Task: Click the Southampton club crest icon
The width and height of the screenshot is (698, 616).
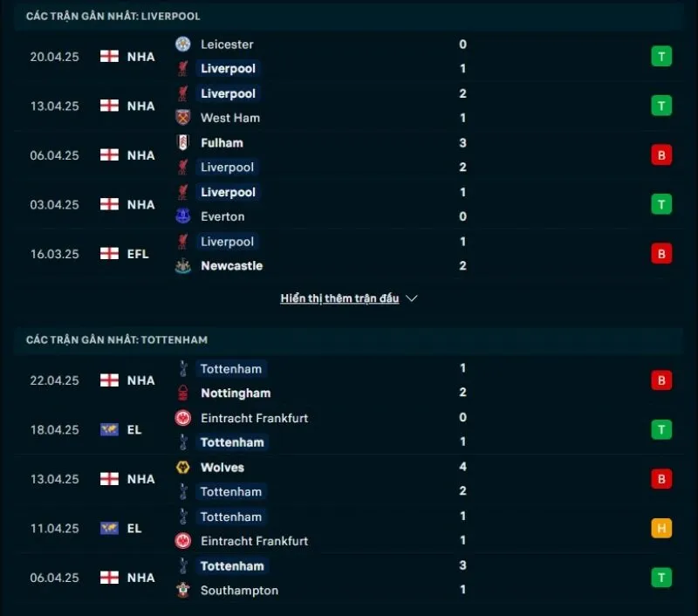Action: point(183,591)
